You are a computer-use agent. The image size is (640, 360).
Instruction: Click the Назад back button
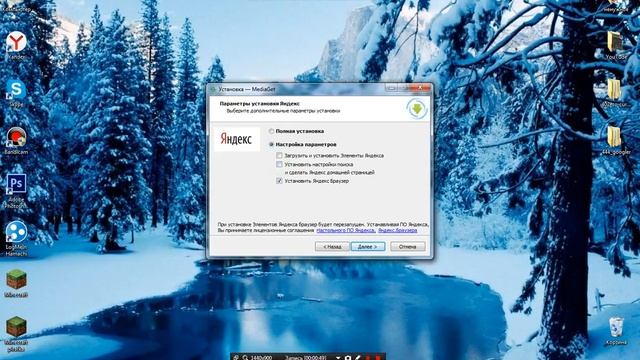point(332,247)
